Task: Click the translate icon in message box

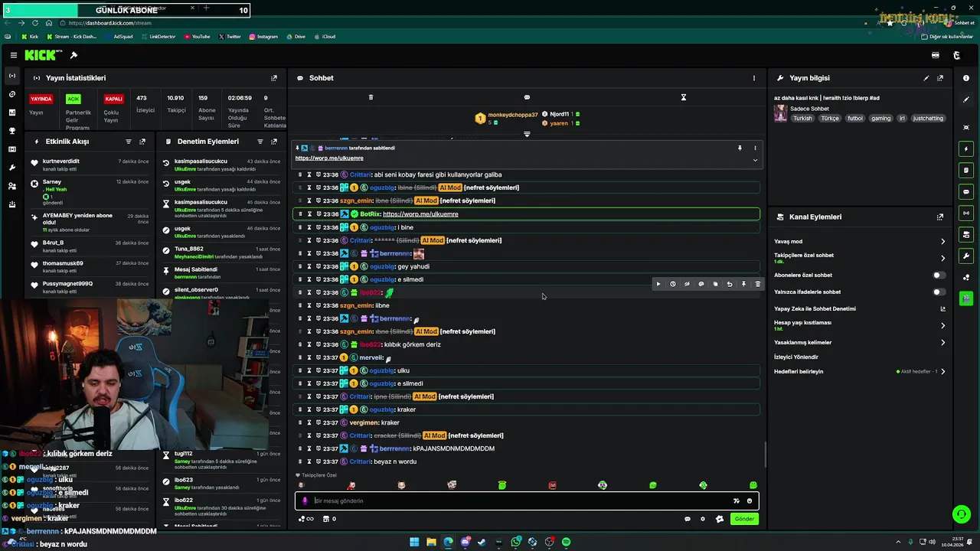Action: click(x=736, y=500)
